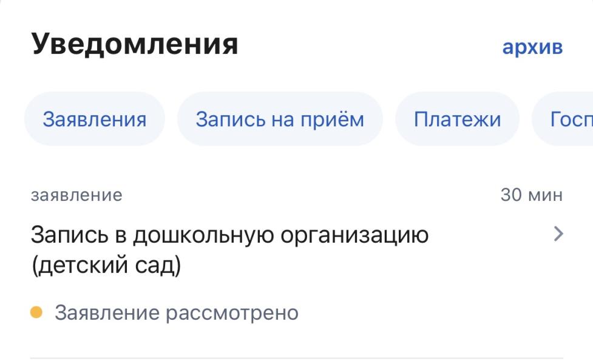Viewport: 593px width, 364px height.
Task: Tap the small заявление category label
Action: (76, 195)
